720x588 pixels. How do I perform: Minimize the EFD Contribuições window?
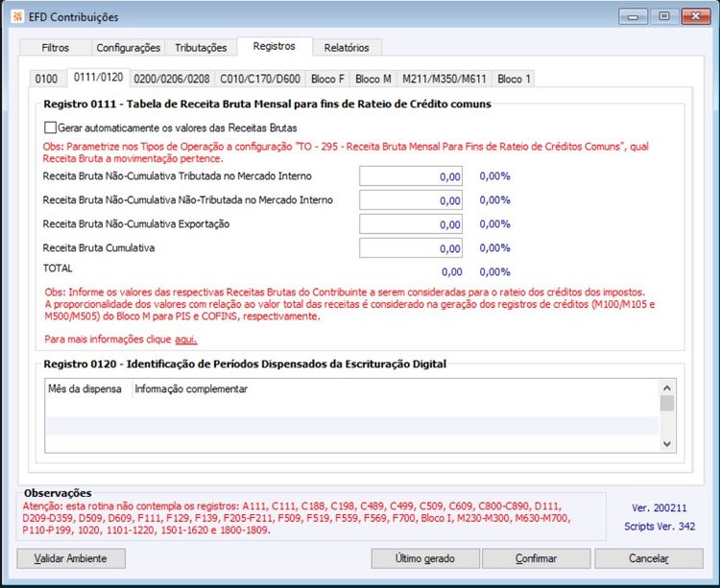coord(634,17)
